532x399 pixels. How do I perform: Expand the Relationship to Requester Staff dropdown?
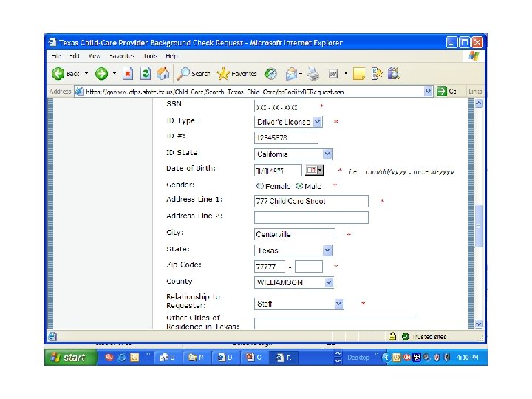(x=338, y=304)
